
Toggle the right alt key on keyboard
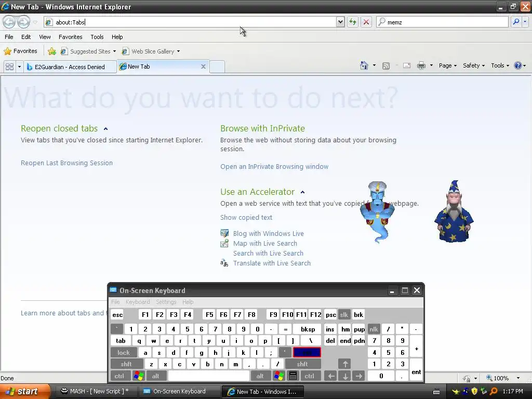click(x=260, y=376)
